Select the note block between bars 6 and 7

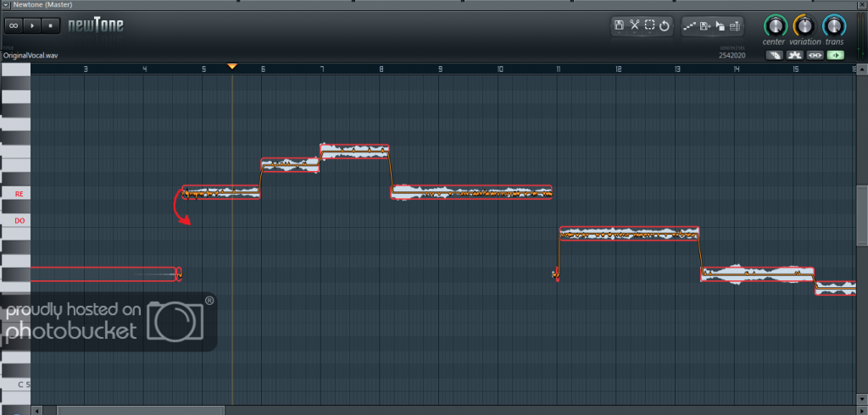(290, 165)
